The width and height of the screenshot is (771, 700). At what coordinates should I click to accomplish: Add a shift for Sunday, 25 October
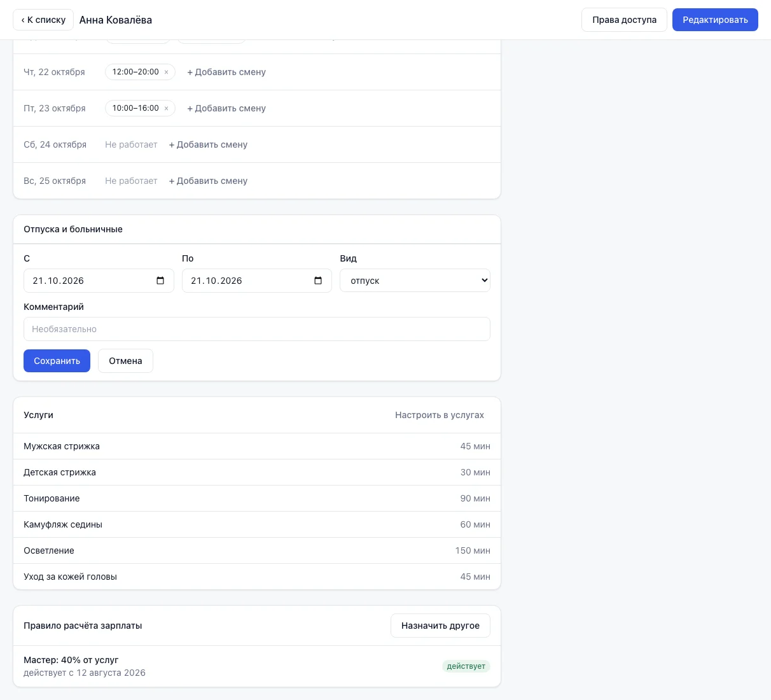point(208,181)
